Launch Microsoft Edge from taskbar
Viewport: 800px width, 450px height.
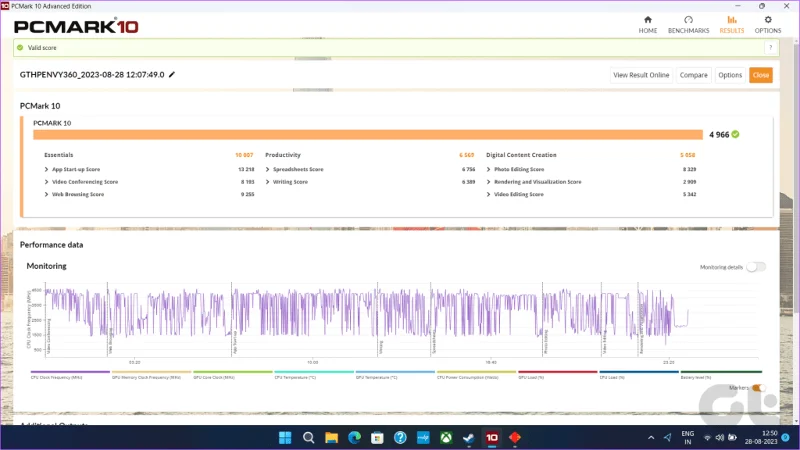[354, 437]
